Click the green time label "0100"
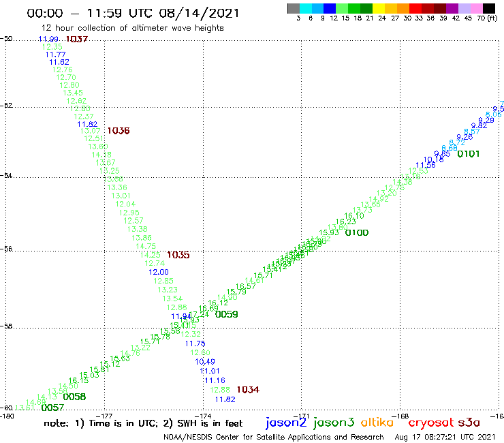The width and height of the screenshot is (504, 443). (x=357, y=232)
